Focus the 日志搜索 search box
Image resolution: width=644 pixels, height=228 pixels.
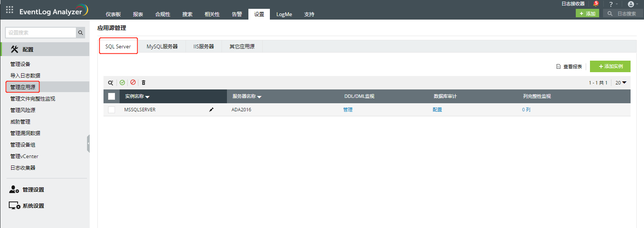point(627,13)
